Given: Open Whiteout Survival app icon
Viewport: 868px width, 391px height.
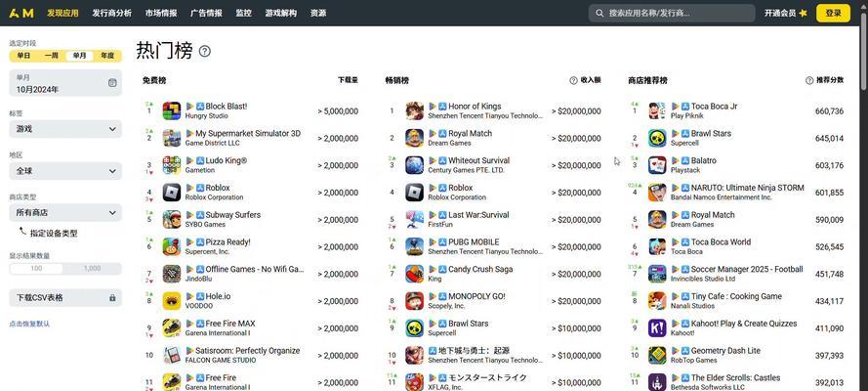Looking at the screenshot, I should [x=415, y=165].
